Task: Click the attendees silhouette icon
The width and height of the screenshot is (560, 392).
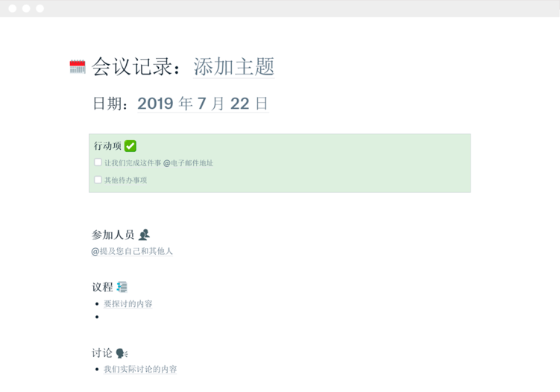Action: tap(144, 235)
